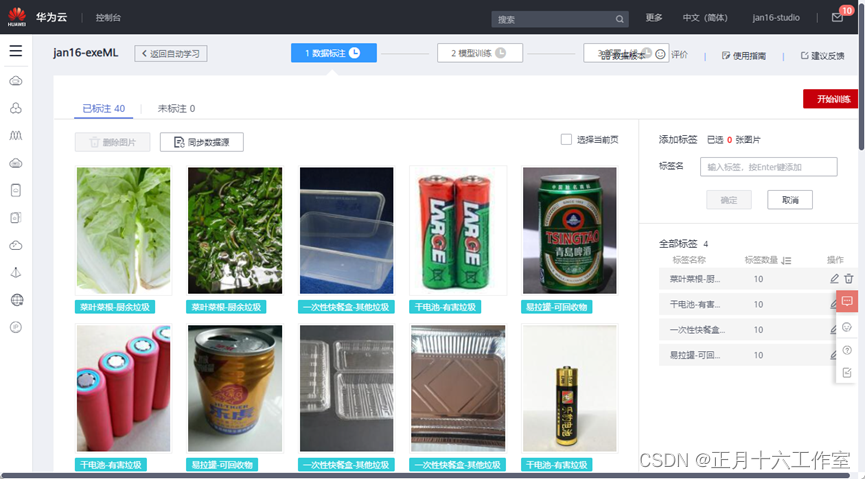The height and width of the screenshot is (479, 865).
Task: Click the wave-shaped icon in left sidebar
Action: pyautogui.click(x=15, y=135)
